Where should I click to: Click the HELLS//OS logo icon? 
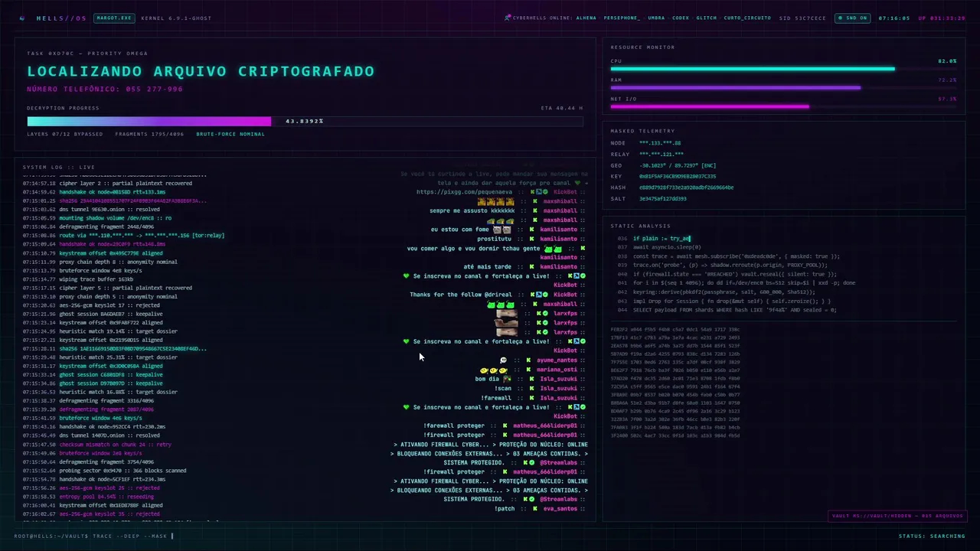22,18
